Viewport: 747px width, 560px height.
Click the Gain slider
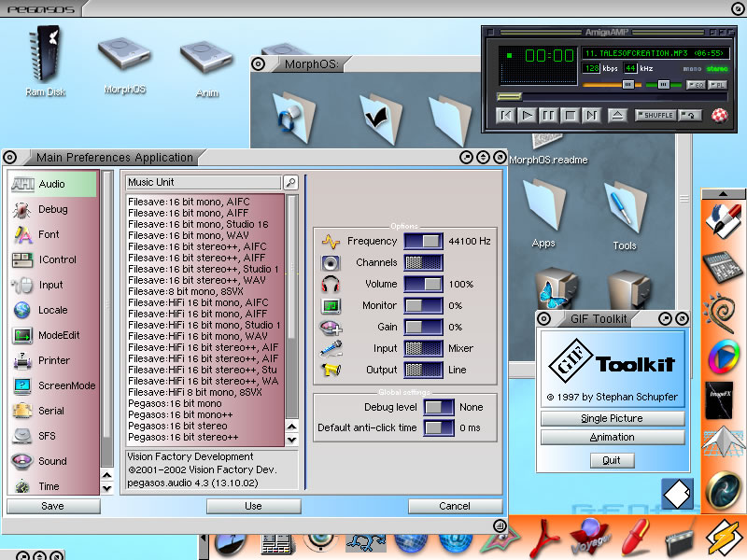[x=424, y=327]
